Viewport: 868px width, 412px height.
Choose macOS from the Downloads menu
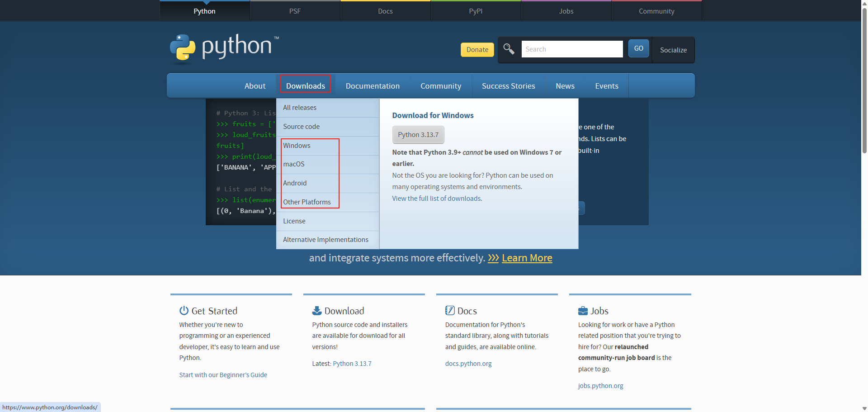pos(294,164)
